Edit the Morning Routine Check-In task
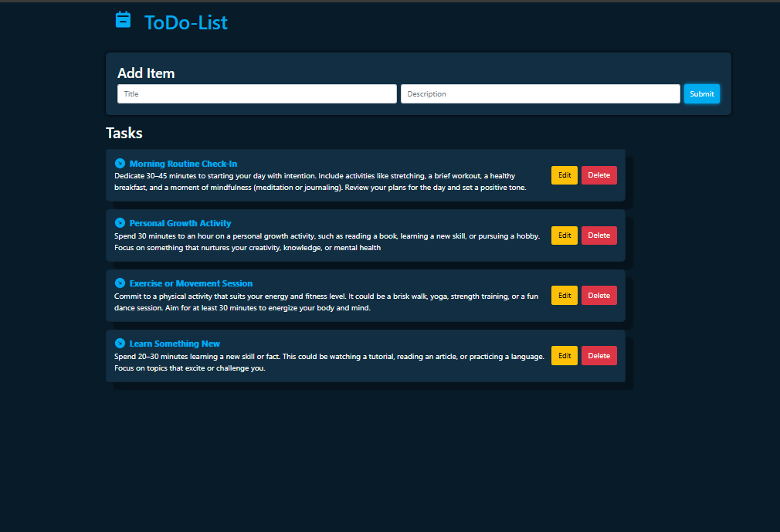This screenshot has width=780, height=532. click(564, 175)
